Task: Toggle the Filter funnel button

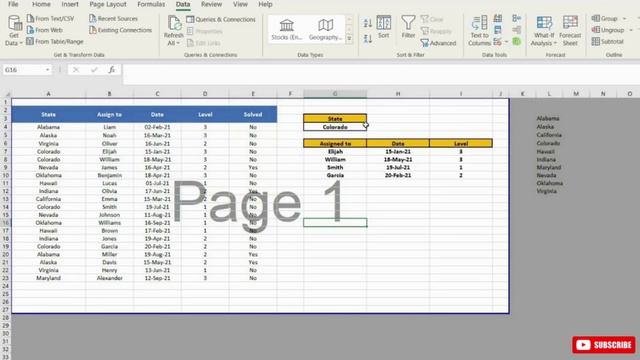Action: click(x=408, y=27)
